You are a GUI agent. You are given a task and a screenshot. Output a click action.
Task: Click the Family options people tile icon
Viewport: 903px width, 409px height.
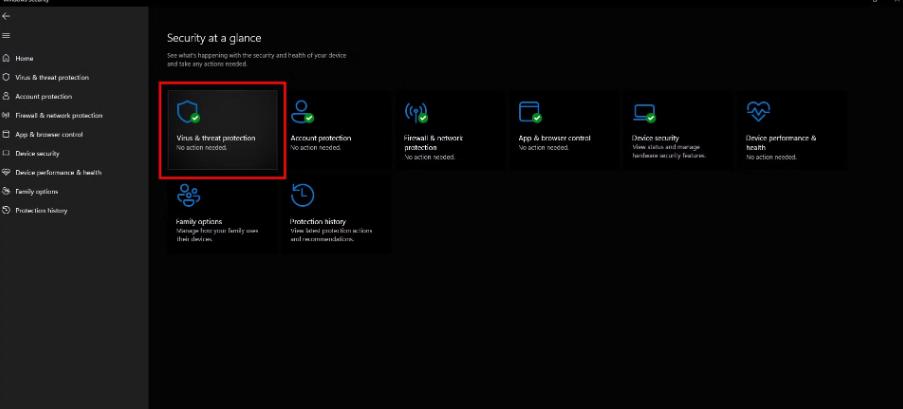(x=188, y=195)
